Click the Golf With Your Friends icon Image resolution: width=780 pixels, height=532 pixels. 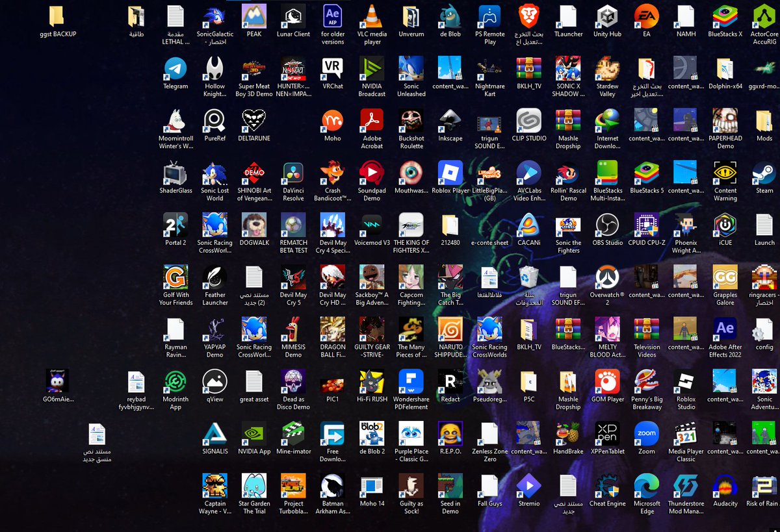[175, 277]
